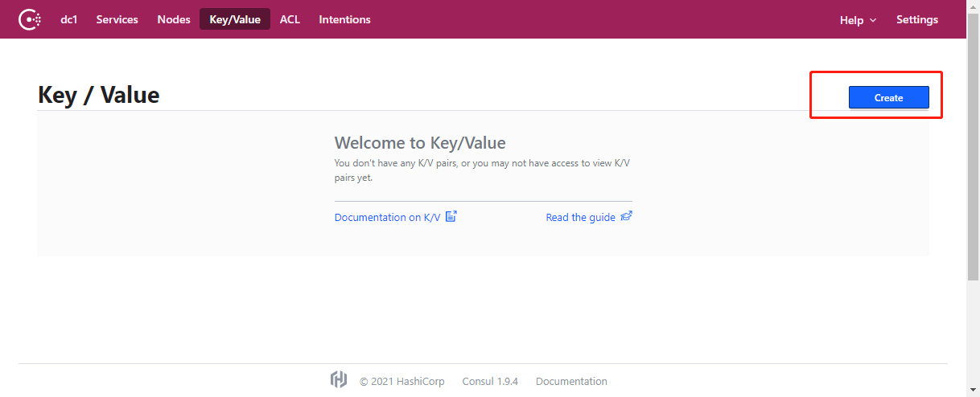Navigate to the ACL section
This screenshot has width=980, height=397.
pos(290,19)
